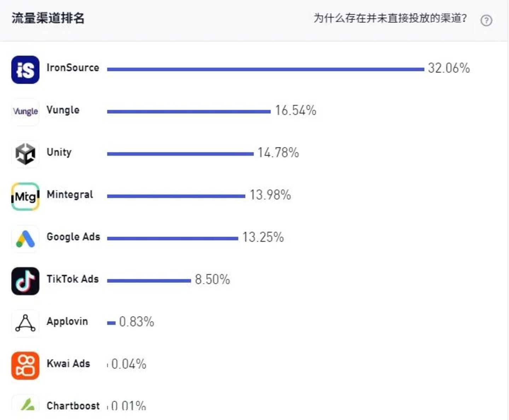Screen dimensions: 509x420
Task: Click the Mintegral 13.98% bar
Action: [x=176, y=196]
